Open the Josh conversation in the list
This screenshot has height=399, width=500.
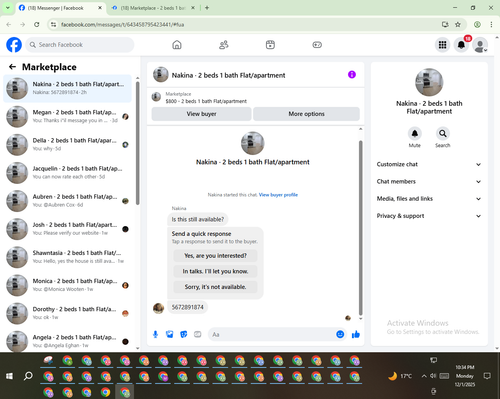pos(67,229)
